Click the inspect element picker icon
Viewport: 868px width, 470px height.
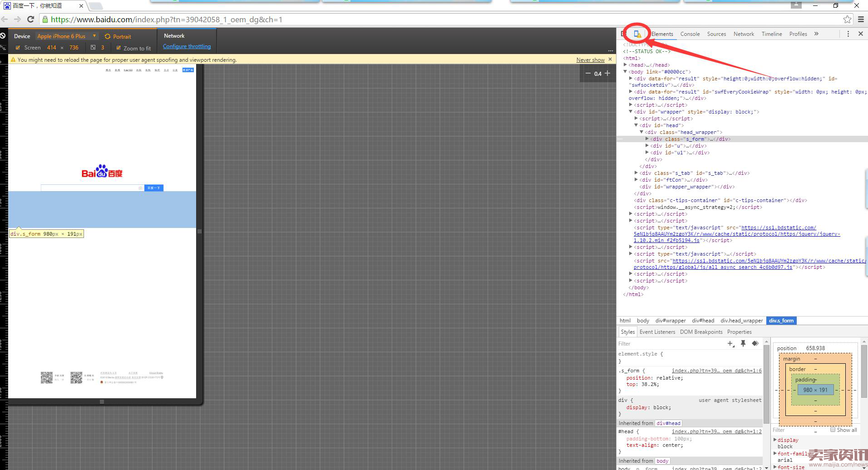(623, 34)
